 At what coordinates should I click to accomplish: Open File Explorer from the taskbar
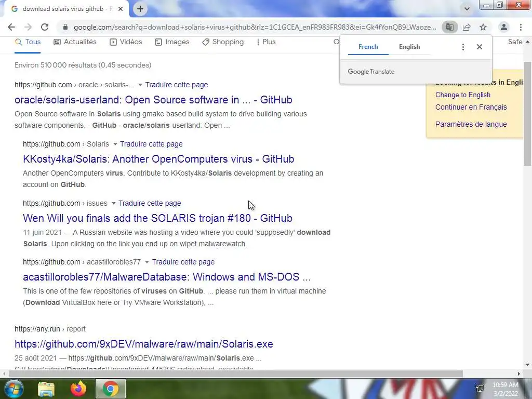click(x=46, y=389)
